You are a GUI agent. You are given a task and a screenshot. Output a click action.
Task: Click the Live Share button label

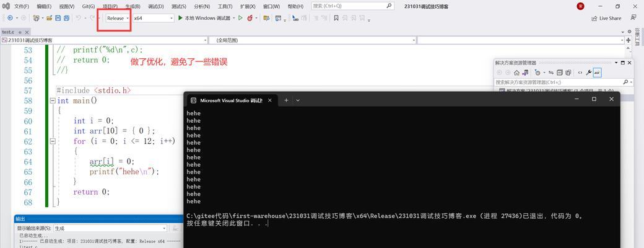[611, 19]
